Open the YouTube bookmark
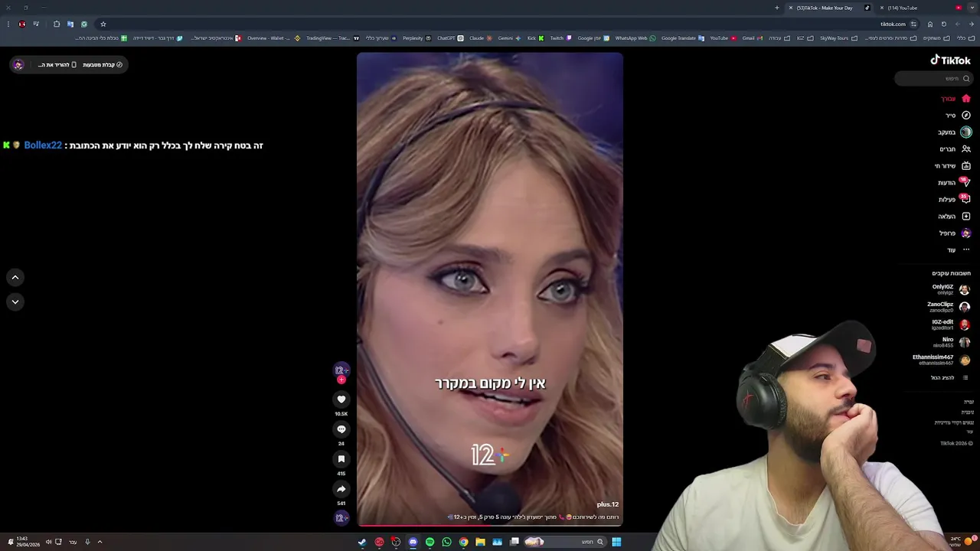Image resolution: width=980 pixels, height=551 pixels. pyautogui.click(x=723, y=38)
